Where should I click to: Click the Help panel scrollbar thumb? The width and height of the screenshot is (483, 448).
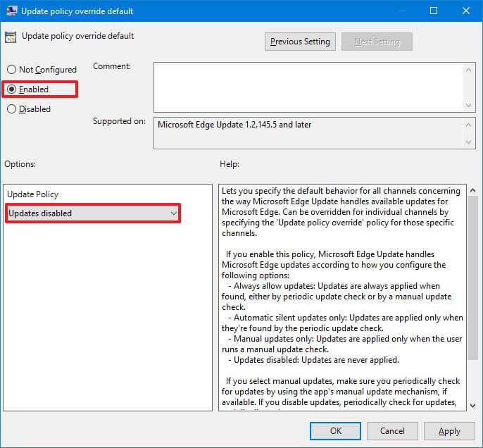472,278
